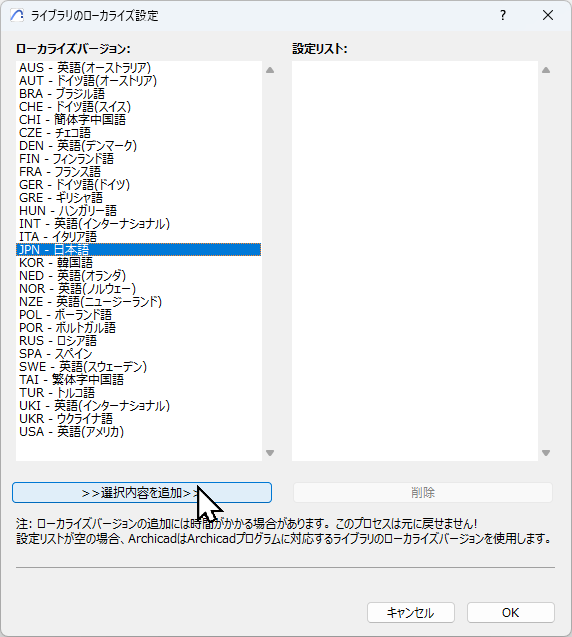The width and height of the screenshot is (572, 637).
Task: Click down arrow of localization list scrollbar
Action: coord(270,453)
